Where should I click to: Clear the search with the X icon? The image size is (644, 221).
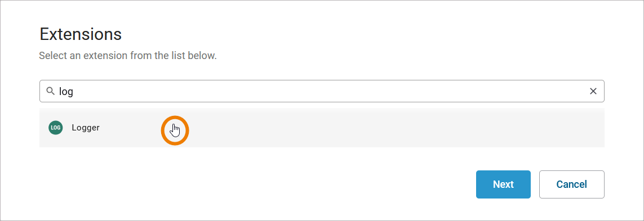pos(593,91)
